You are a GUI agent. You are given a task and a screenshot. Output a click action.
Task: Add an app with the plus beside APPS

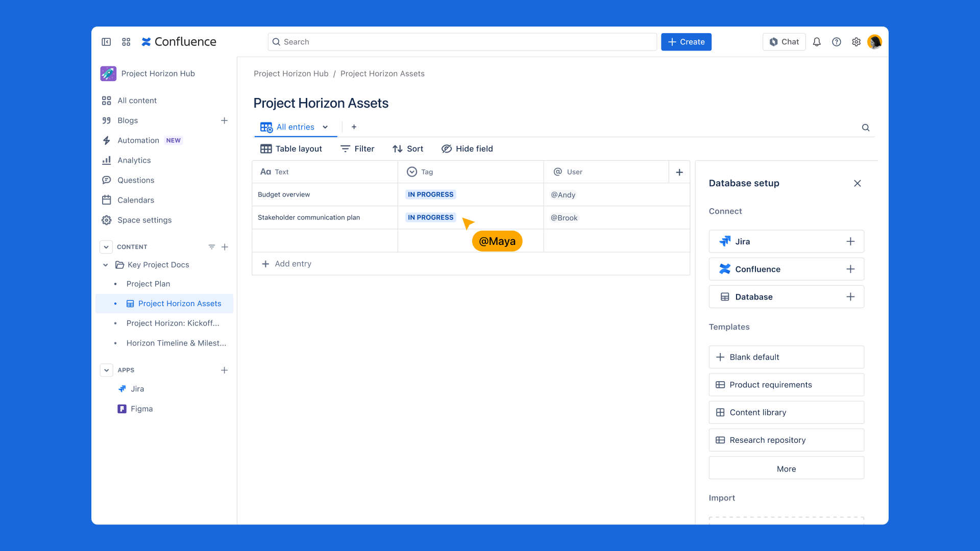tap(224, 370)
